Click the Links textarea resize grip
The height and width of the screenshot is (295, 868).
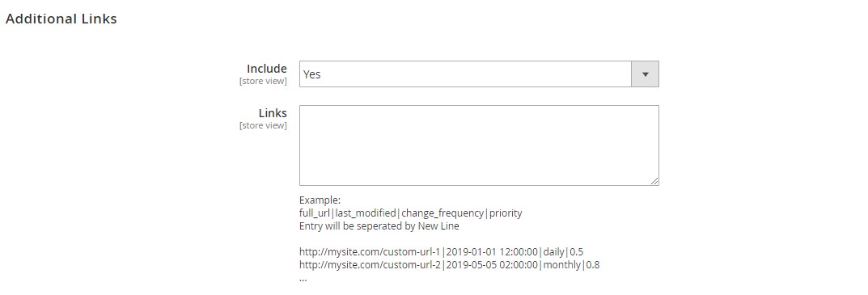click(x=654, y=181)
